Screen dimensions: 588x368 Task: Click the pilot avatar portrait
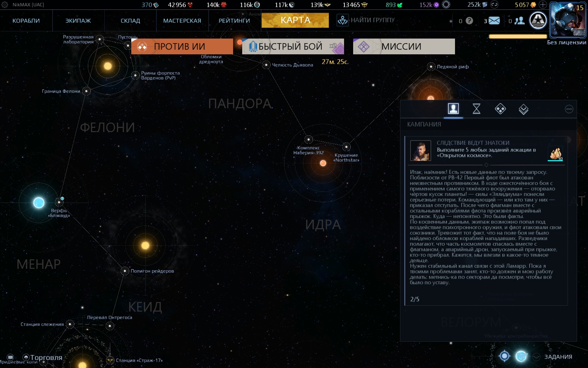point(568,20)
